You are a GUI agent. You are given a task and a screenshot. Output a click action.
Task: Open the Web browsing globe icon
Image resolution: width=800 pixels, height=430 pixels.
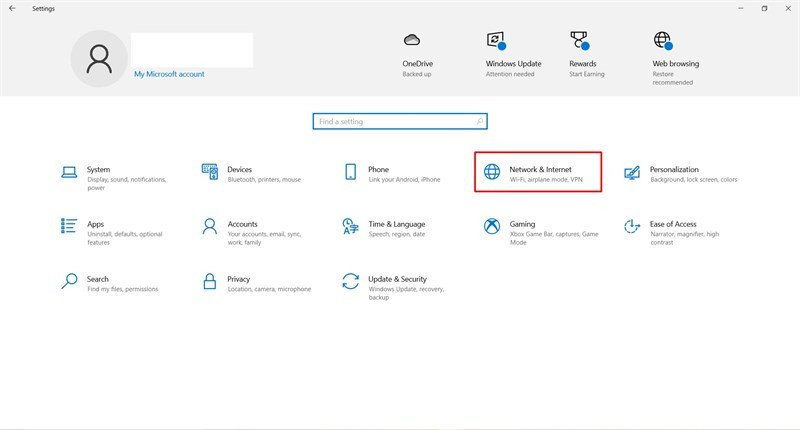[x=663, y=40]
